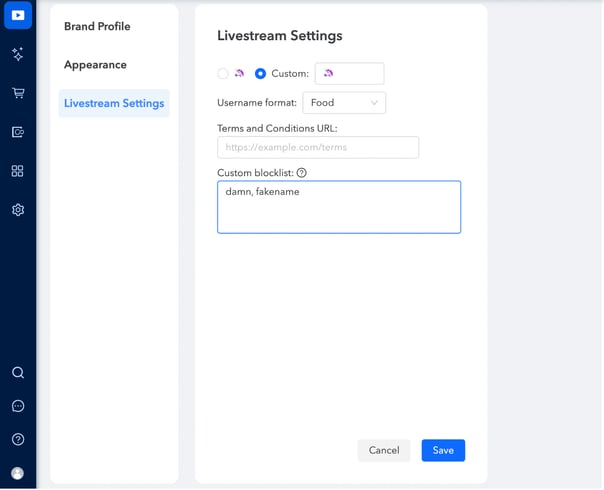
Task: Switch to the Appearance tab
Action: (x=95, y=65)
